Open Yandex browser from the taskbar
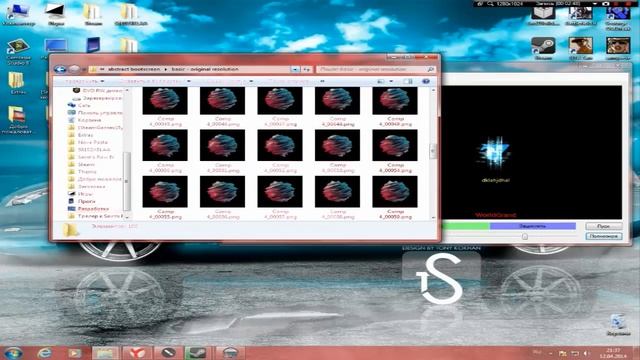The width and height of the screenshot is (640, 360). pos(137,353)
